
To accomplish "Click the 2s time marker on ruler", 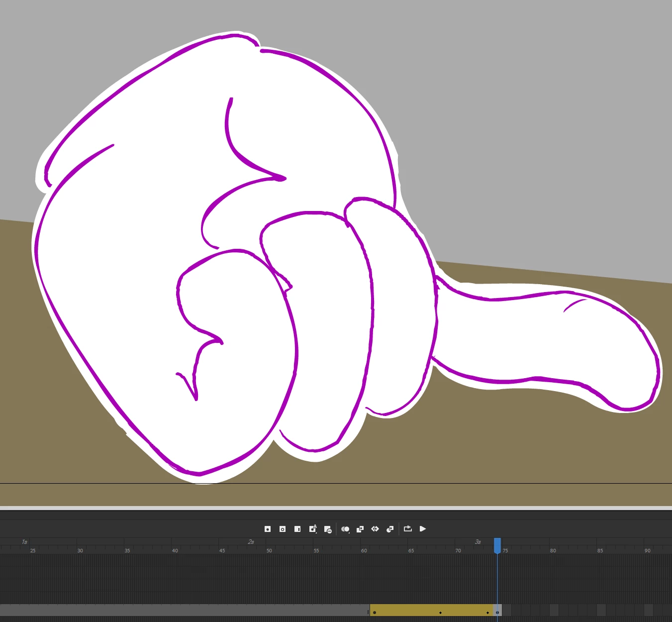I will (x=251, y=542).
